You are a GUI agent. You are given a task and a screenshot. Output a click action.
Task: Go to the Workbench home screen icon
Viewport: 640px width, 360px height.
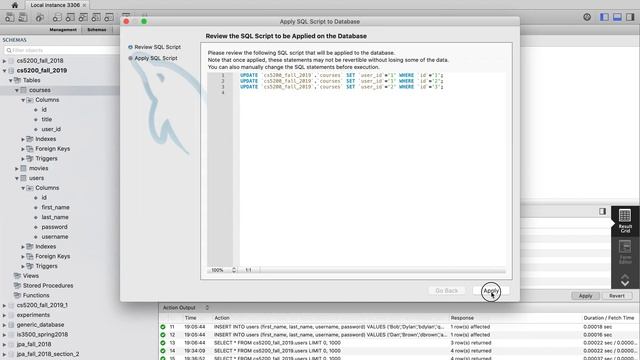pyautogui.click(x=15, y=5)
